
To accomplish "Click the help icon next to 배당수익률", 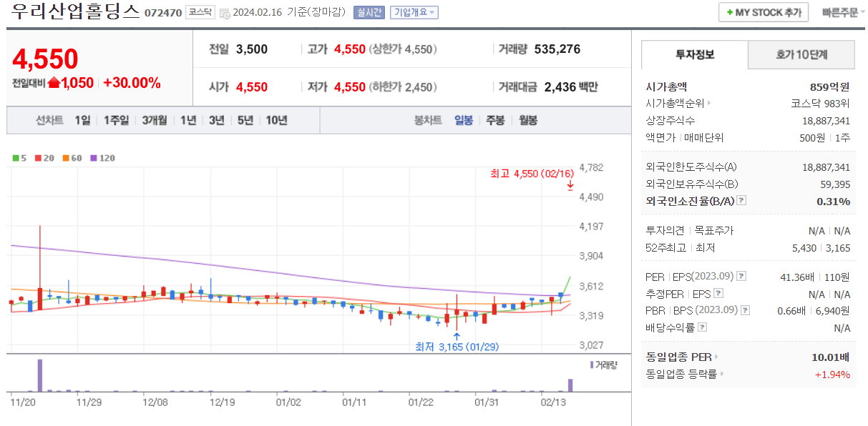I will 702,327.
